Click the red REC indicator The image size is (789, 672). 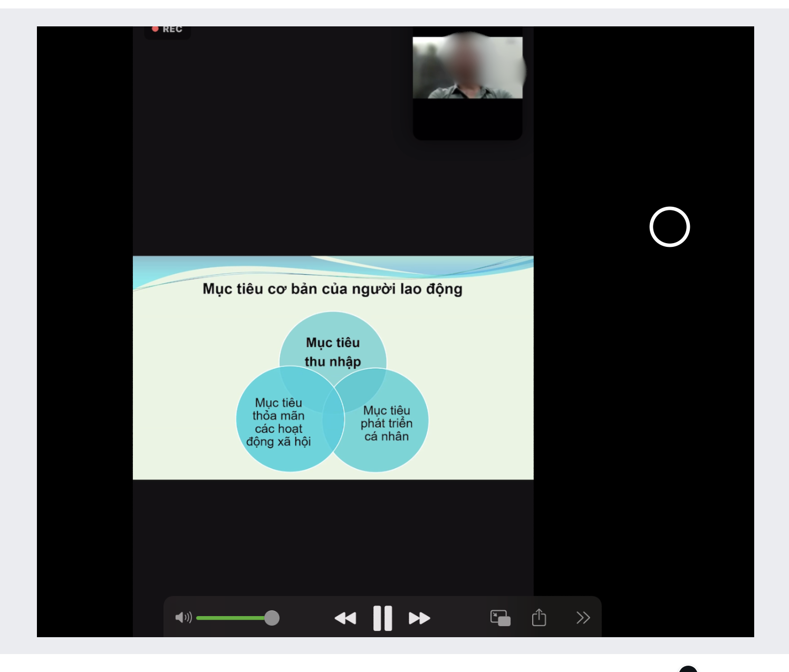pyautogui.click(x=167, y=30)
